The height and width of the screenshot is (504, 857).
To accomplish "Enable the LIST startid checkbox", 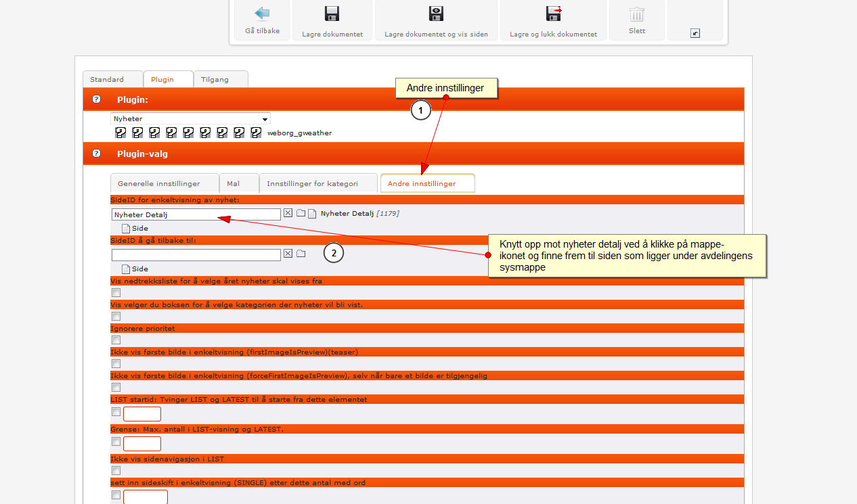I will (116, 411).
